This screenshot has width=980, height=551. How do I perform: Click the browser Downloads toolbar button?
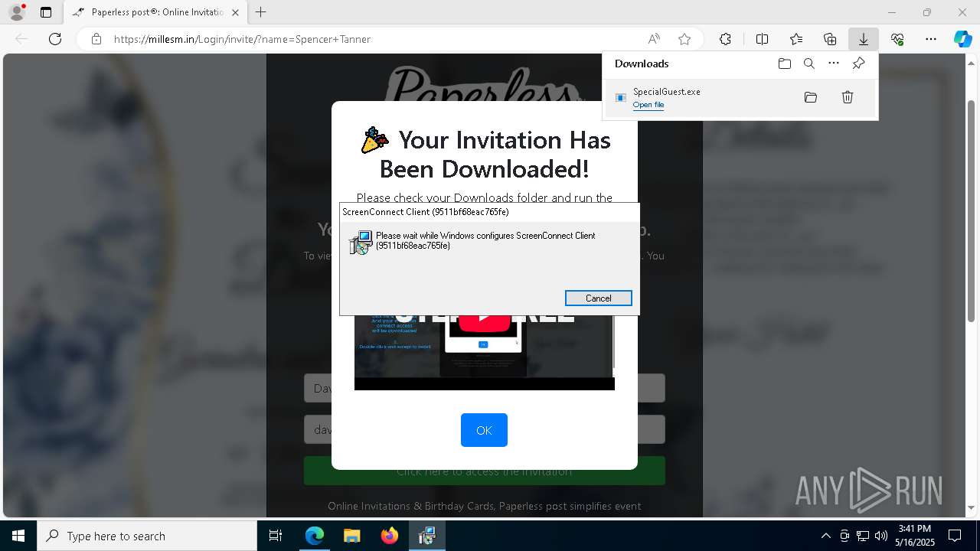864,39
